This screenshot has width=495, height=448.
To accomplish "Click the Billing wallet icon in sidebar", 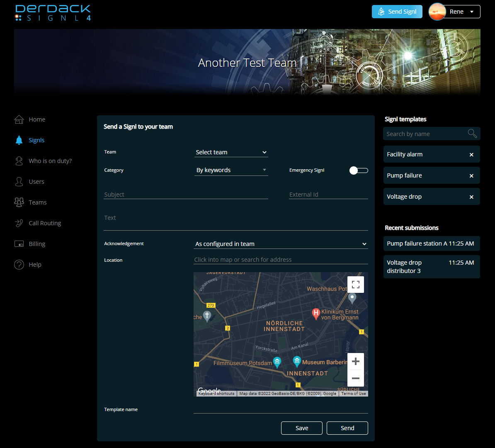I will pos(19,244).
